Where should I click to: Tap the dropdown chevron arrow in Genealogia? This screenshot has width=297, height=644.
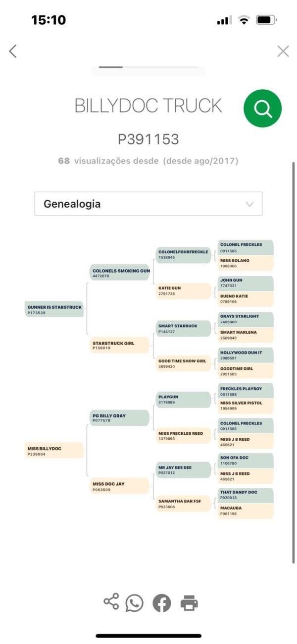pos(250,204)
